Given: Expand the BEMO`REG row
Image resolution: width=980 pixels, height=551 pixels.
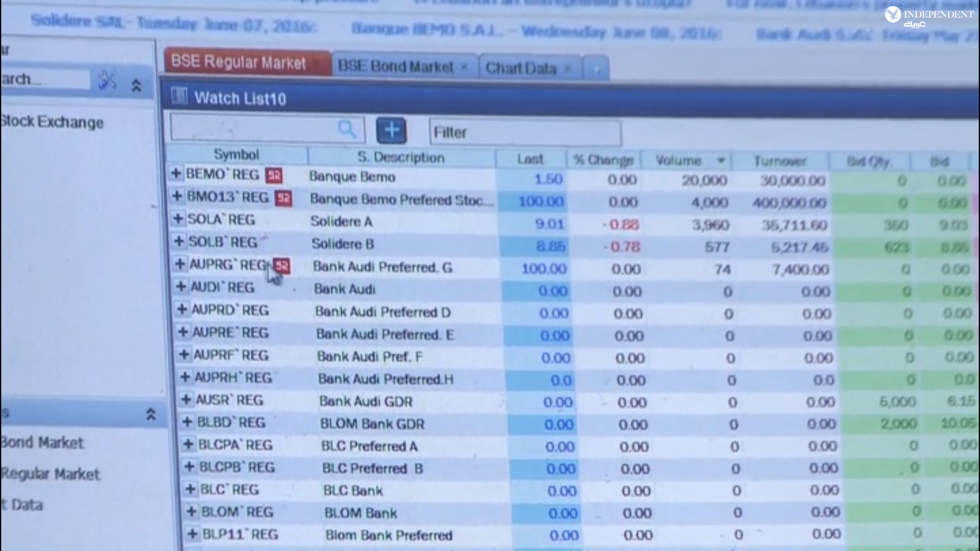Looking at the screenshot, I should (x=176, y=174).
